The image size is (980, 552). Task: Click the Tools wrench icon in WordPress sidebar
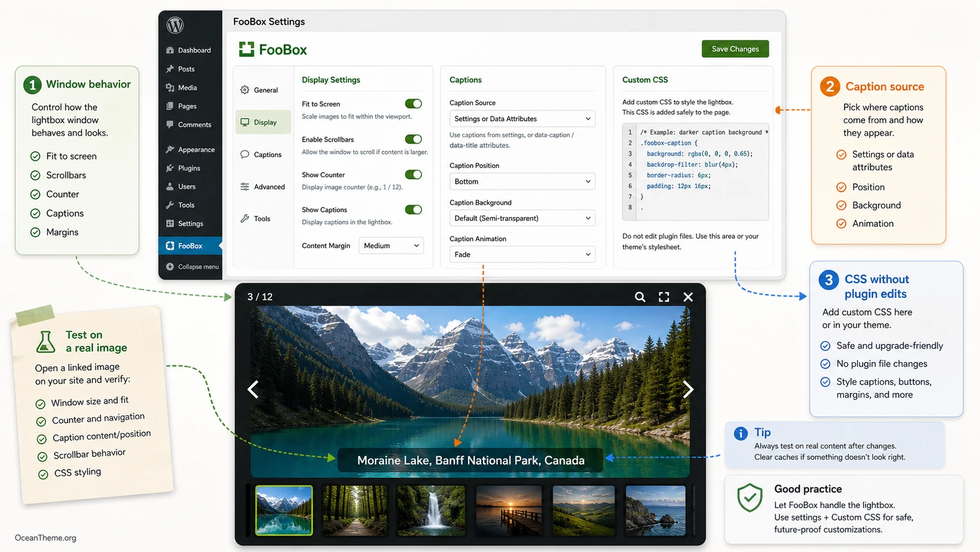tap(170, 205)
